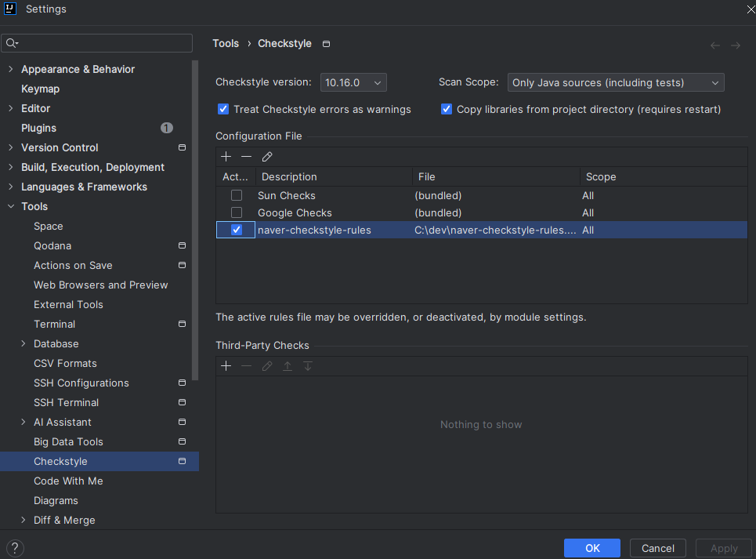The image size is (756, 559).
Task: Collapse the Tools section
Action: (x=11, y=206)
